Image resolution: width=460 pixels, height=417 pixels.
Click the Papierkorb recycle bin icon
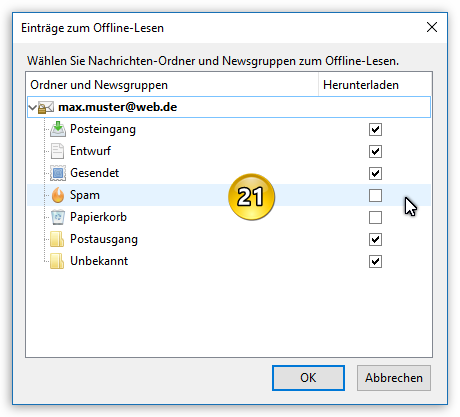coord(58,217)
